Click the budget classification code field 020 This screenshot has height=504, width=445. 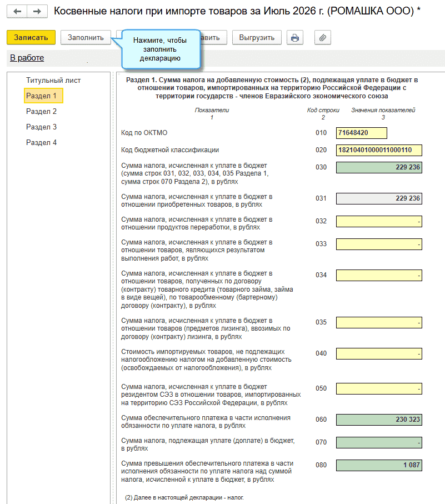[379, 150]
